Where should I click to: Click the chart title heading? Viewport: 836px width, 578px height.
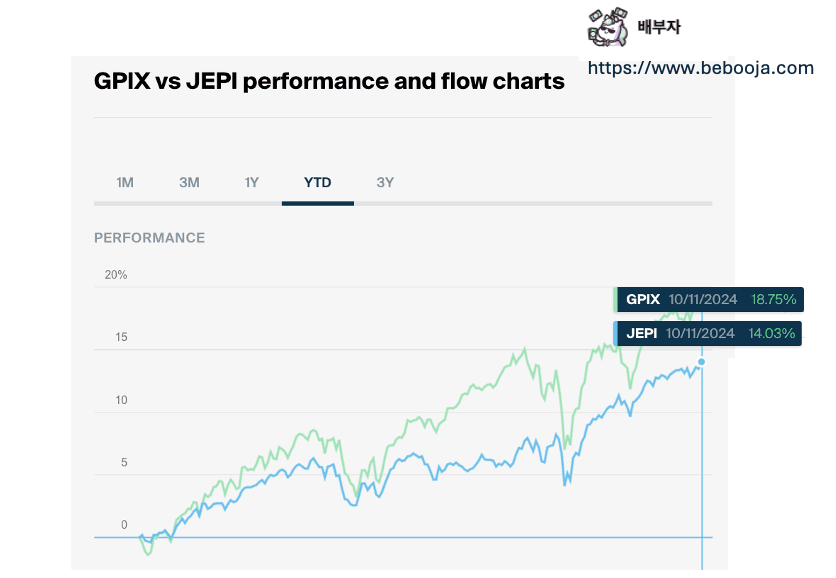click(x=329, y=81)
